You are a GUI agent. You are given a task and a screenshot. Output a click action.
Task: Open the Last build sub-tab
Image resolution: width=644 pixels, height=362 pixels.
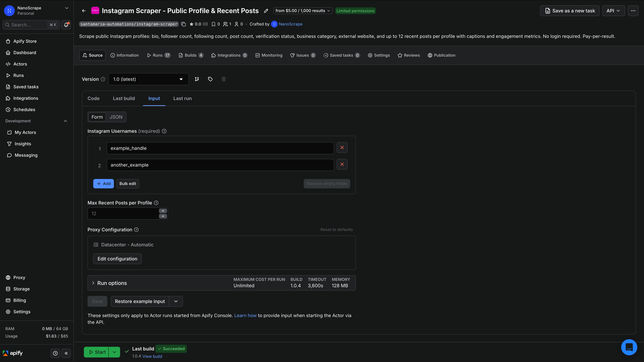[x=124, y=98]
